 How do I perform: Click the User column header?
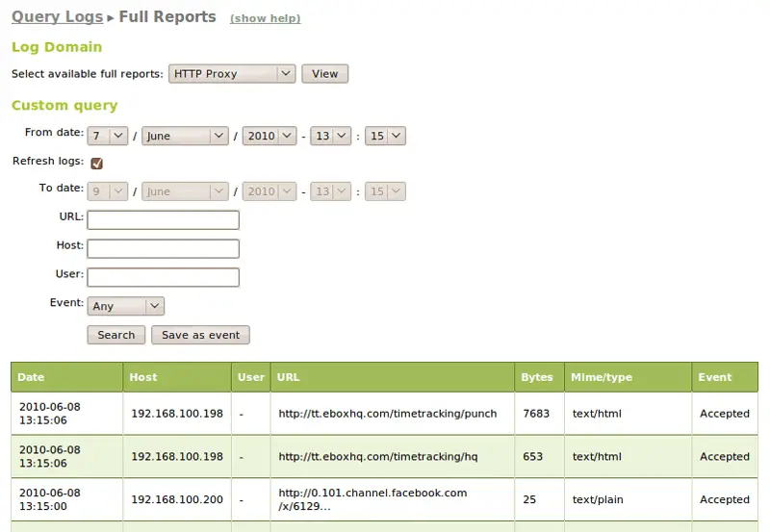pyautogui.click(x=251, y=377)
